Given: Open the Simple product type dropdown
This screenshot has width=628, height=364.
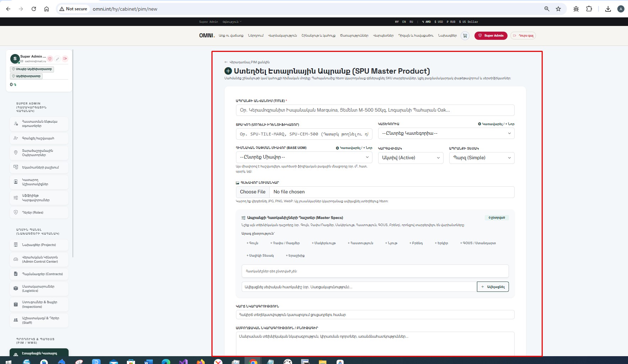Looking at the screenshot, I should 482,158.
